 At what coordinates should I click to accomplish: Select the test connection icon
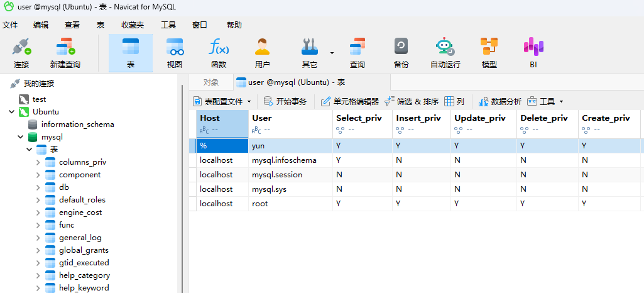coord(24,99)
